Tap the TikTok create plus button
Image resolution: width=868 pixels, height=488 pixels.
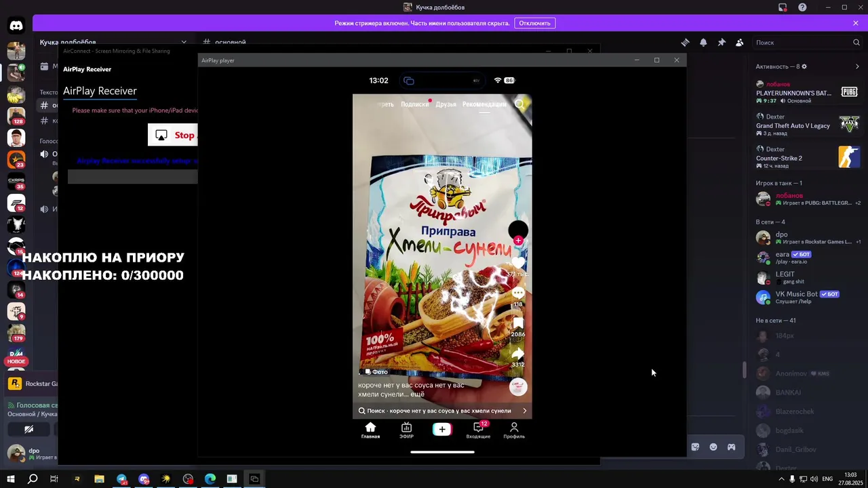point(442,429)
